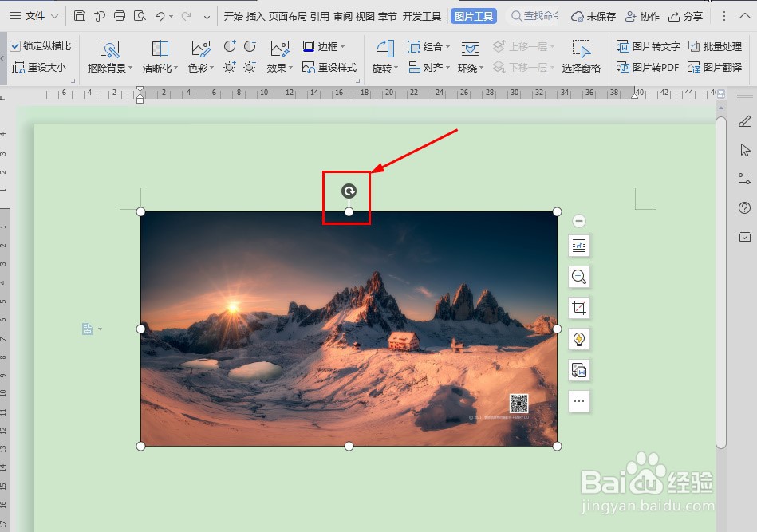Image resolution: width=757 pixels, height=532 pixels.
Task: Expand the Border (边框) dropdown
Action: (343, 46)
